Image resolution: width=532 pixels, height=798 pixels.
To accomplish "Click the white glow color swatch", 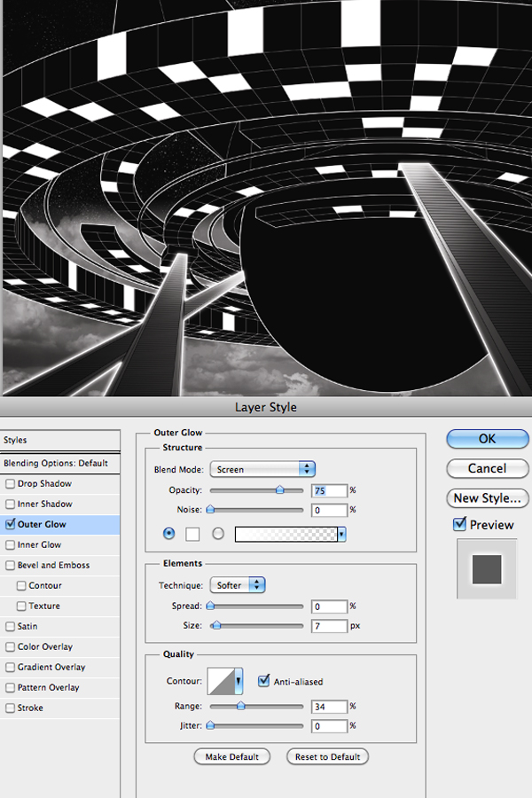I will (x=192, y=534).
